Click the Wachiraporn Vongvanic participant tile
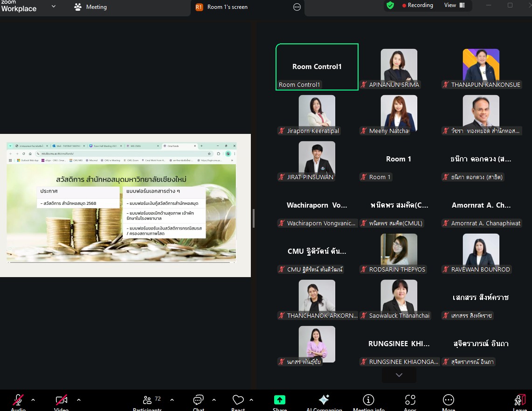Viewport: 532px width, 411px height. point(317,205)
